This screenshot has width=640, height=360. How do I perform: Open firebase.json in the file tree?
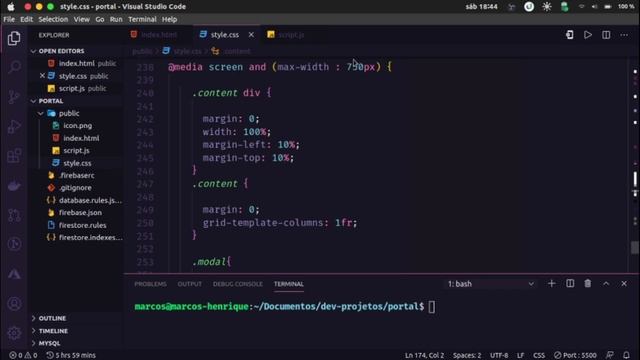80,213
